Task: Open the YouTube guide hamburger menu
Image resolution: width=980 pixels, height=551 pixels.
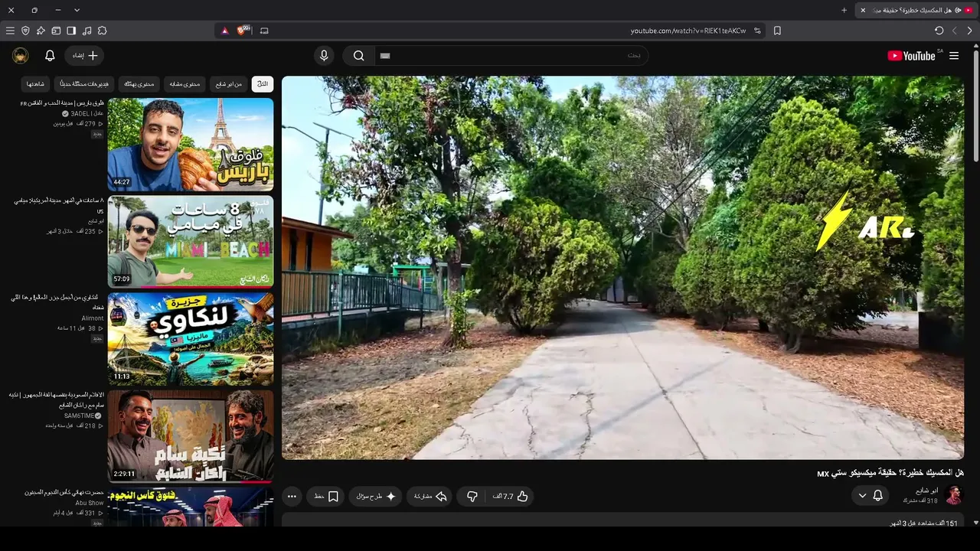Action: tap(954, 56)
